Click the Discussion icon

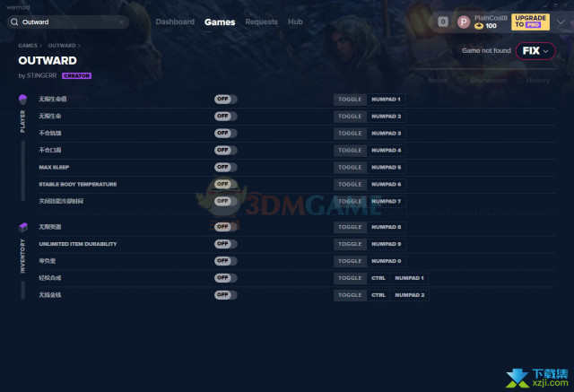(x=462, y=80)
